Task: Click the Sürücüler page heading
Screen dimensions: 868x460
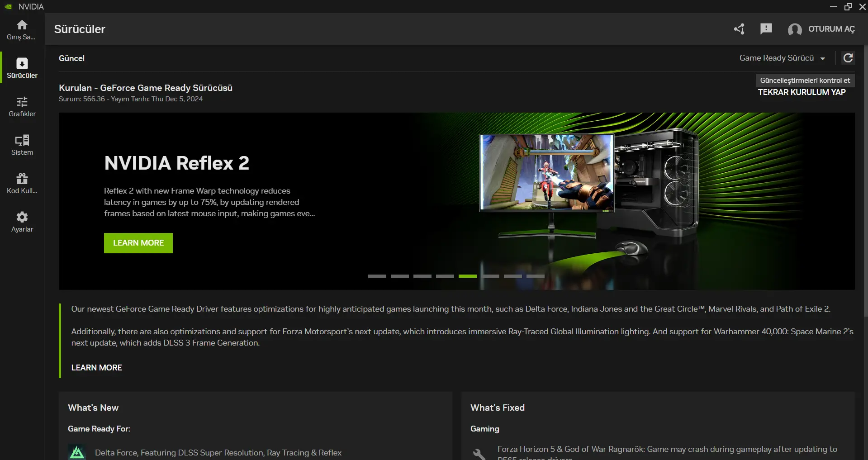Action: point(80,29)
